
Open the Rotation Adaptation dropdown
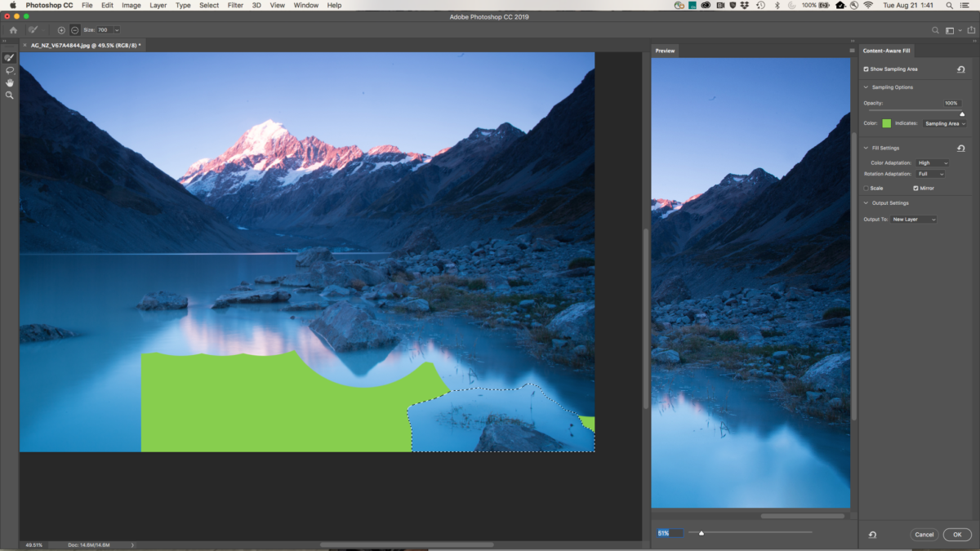point(930,174)
